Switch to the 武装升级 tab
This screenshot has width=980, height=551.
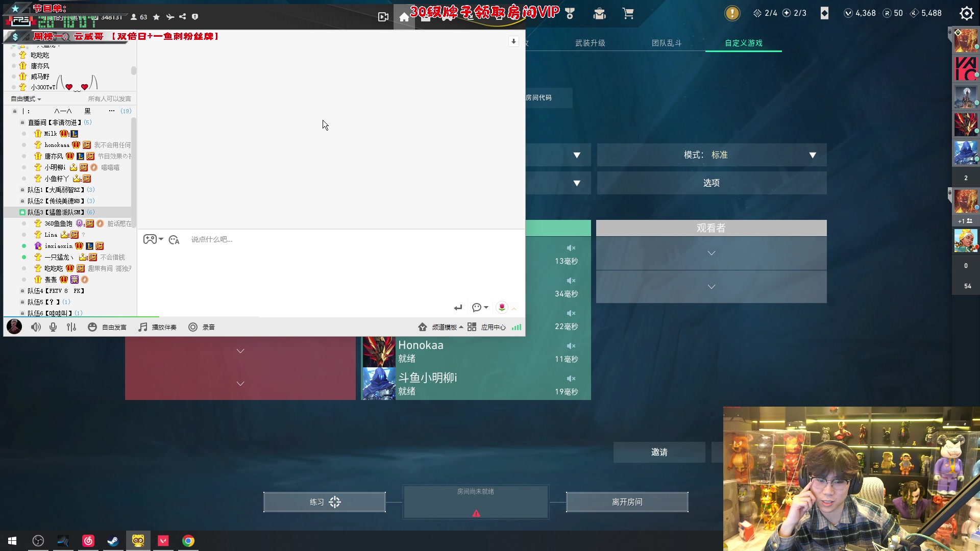[590, 43]
